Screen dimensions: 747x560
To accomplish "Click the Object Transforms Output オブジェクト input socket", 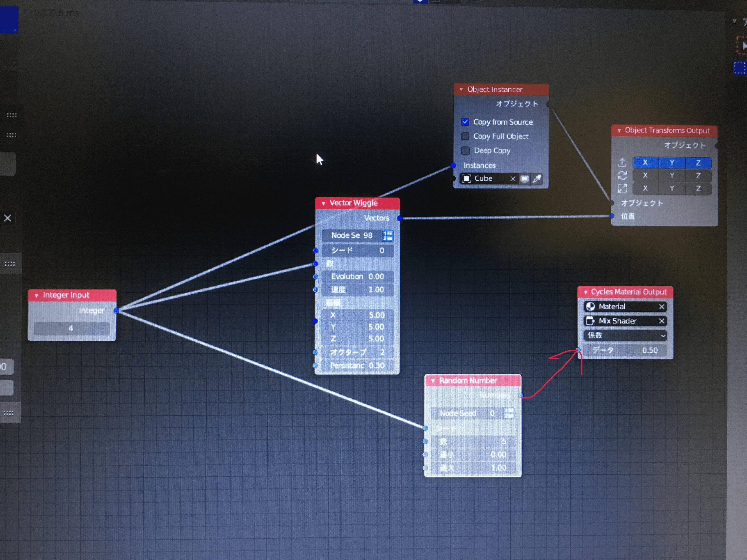I will click(612, 203).
